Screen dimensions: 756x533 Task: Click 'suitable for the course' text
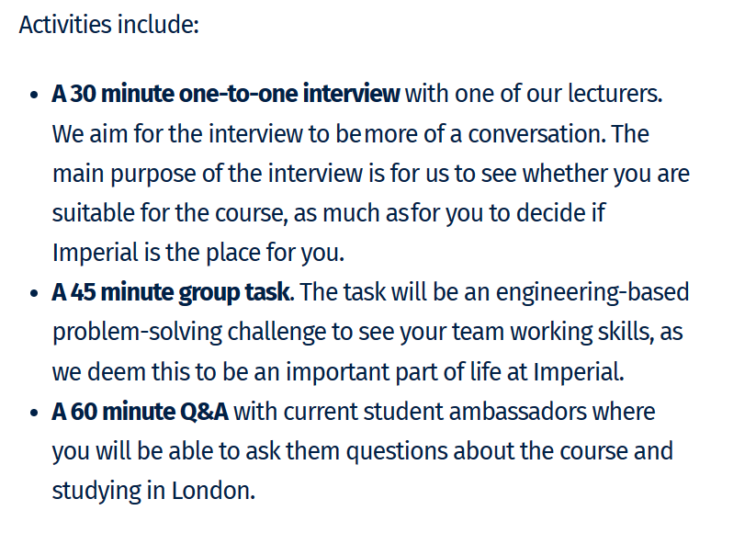pyautogui.click(x=169, y=213)
